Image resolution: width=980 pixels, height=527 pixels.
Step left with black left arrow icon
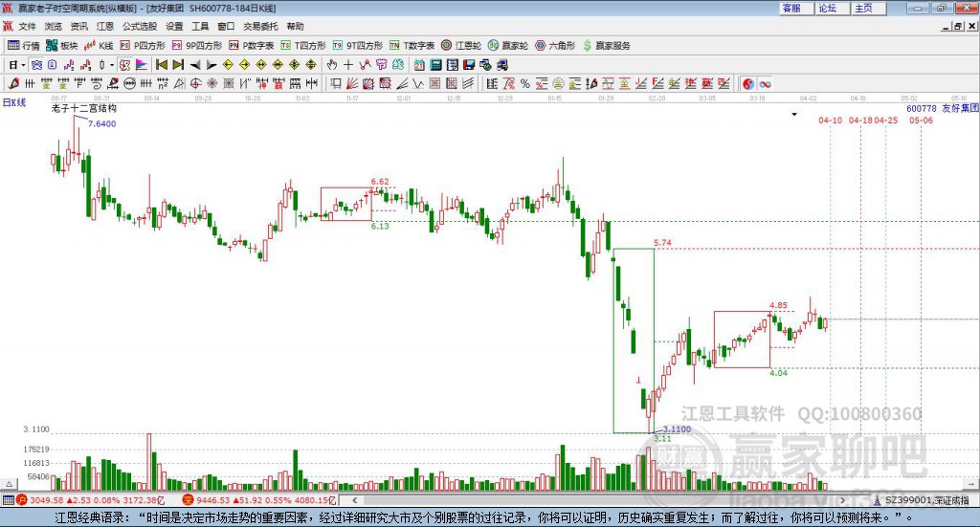[x=195, y=65]
